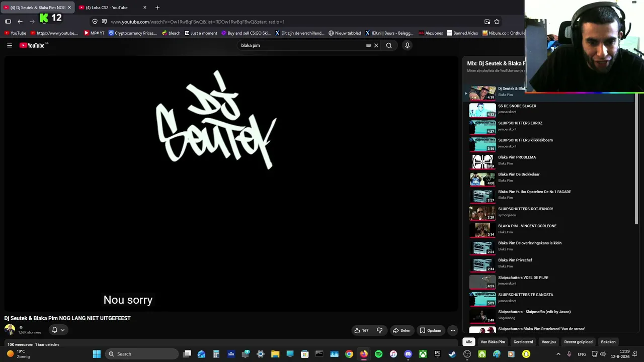Open the three-dot more actions menu
The width and height of the screenshot is (644, 362).
tap(453, 330)
